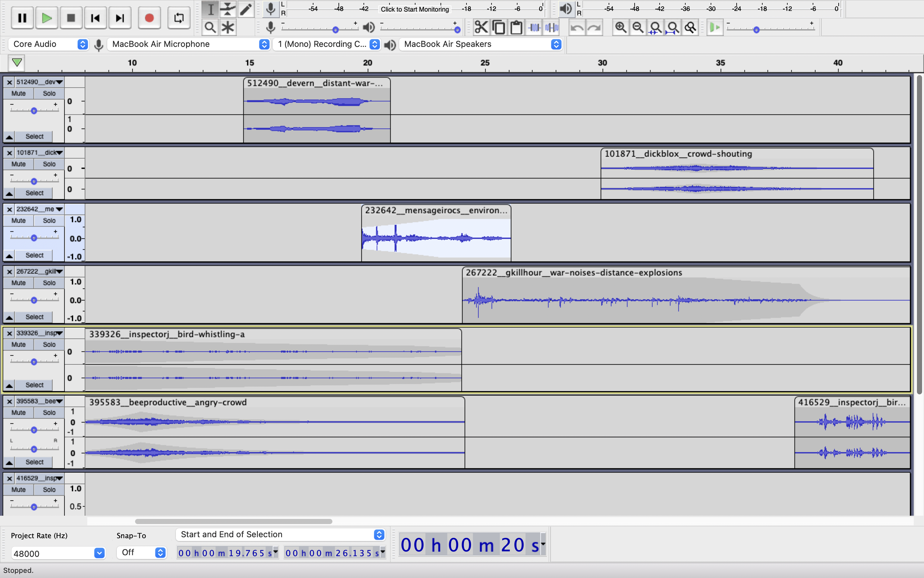This screenshot has width=924, height=578.
Task: Start recording with the red Record button
Action: (149, 18)
